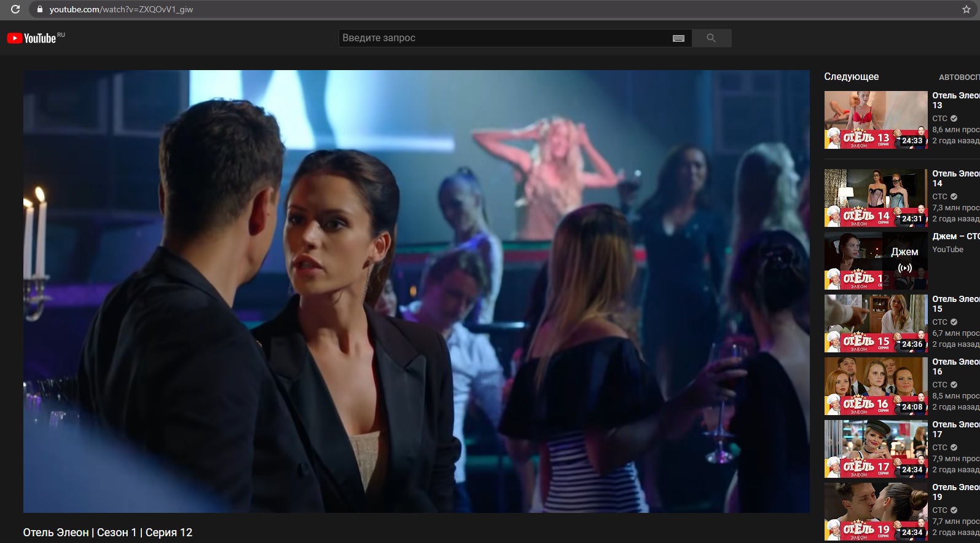The height and width of the screenshot is (543, 980).
Task: Click the '7,9 млн' view count for episode 17
Action: tap(956, 459)
